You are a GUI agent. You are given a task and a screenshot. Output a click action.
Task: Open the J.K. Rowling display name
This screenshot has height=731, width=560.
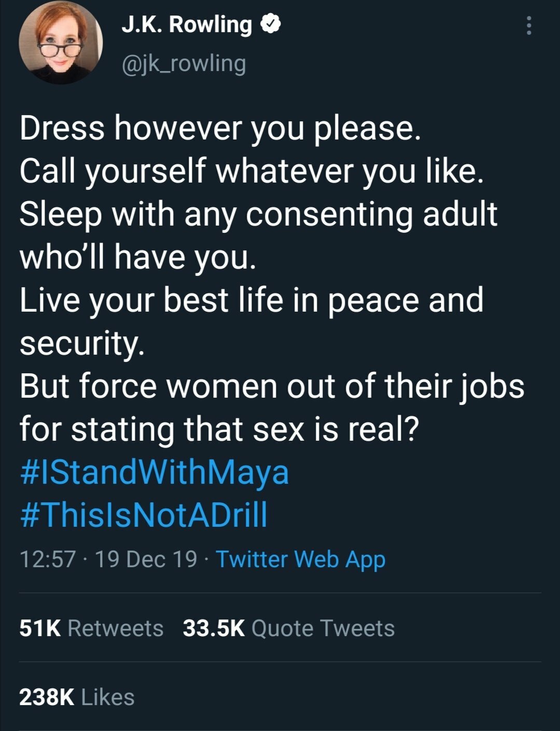pyautogui.click(x=186, y=24)
